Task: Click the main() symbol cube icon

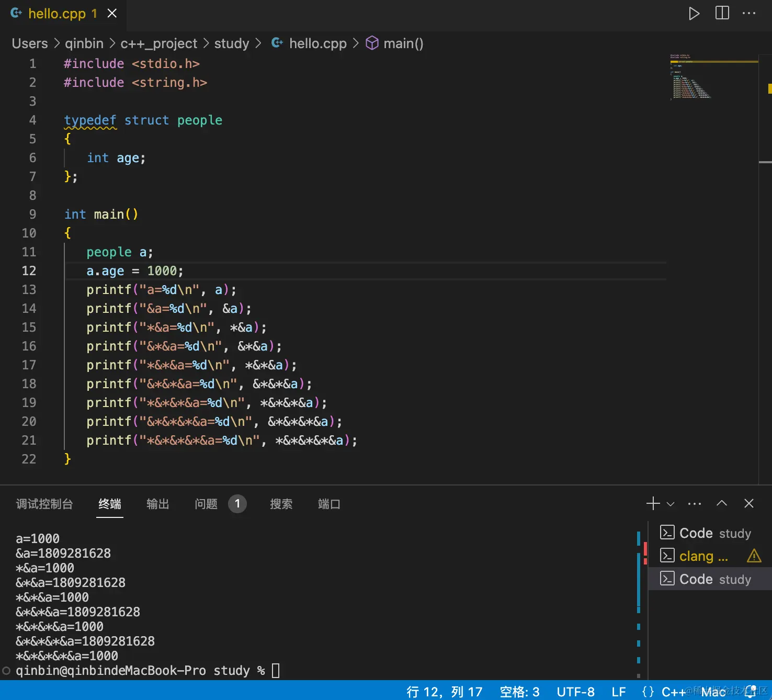Action: [x=372, y=43]
